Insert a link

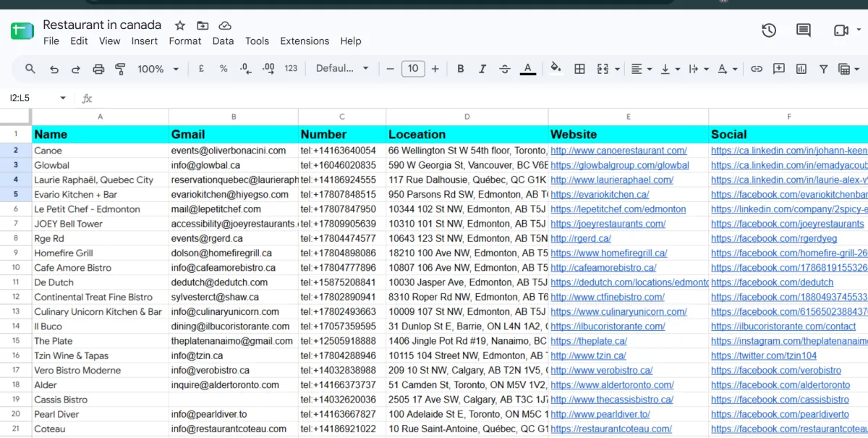tap(757, 69)
